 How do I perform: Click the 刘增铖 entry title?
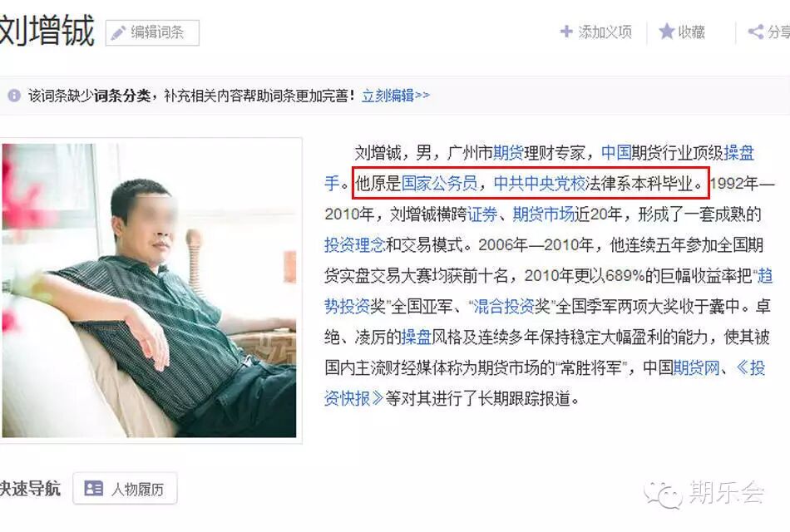47,32
